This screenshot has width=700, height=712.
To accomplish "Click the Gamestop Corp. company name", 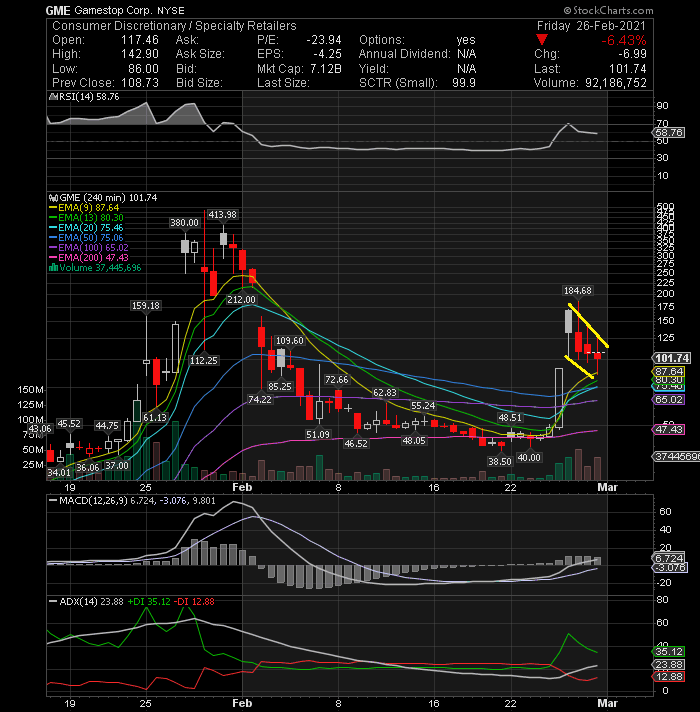I will (113, 10).
